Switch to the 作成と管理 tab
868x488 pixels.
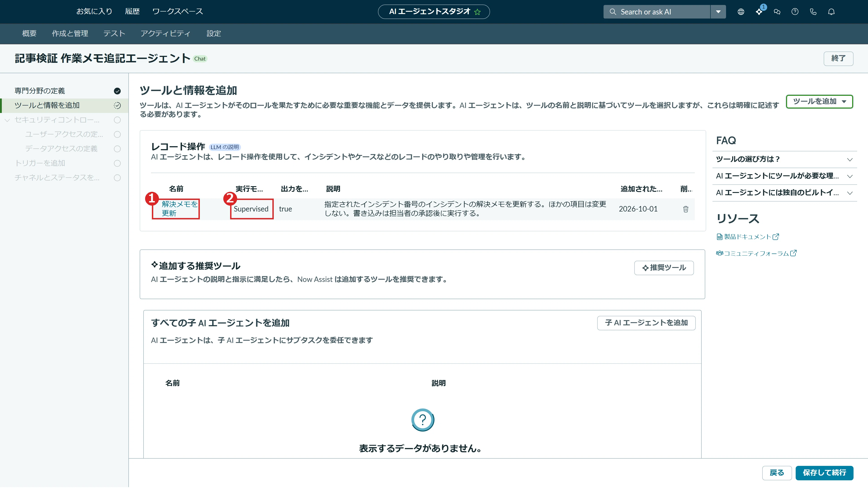[70, 33]
